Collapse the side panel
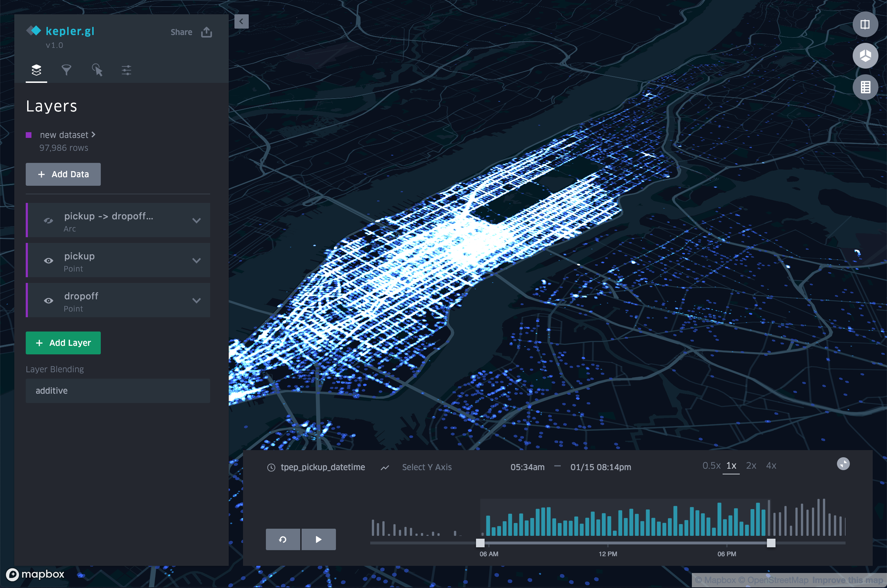 tap(242, 21)
